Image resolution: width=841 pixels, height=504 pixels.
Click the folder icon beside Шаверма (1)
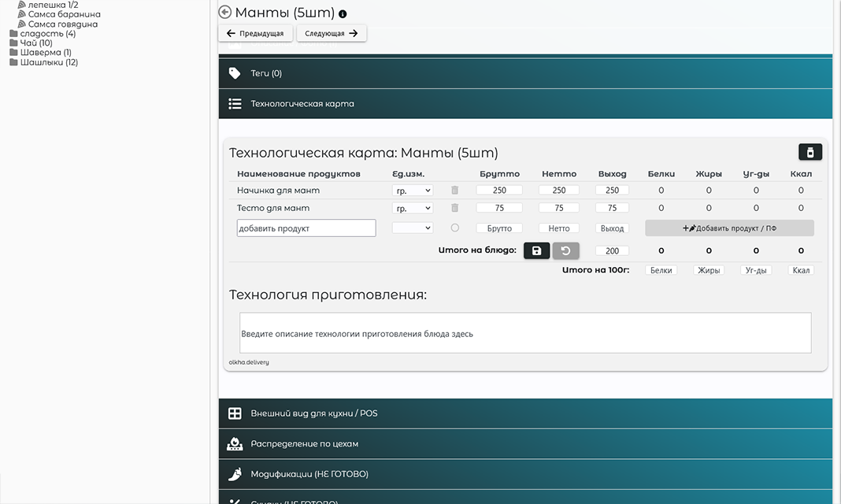[14, 53]
